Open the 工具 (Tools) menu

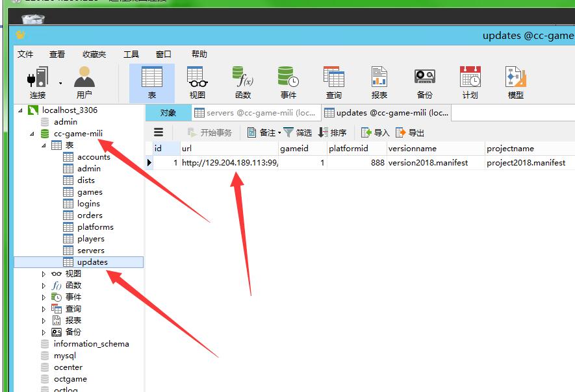131,55
